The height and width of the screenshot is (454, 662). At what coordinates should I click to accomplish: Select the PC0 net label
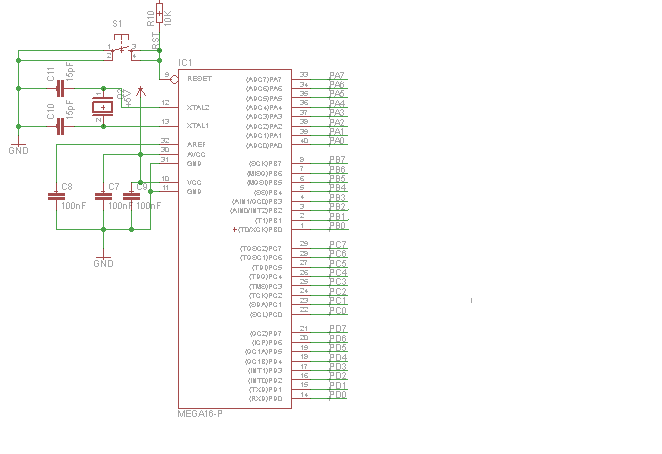pos(338,311)
